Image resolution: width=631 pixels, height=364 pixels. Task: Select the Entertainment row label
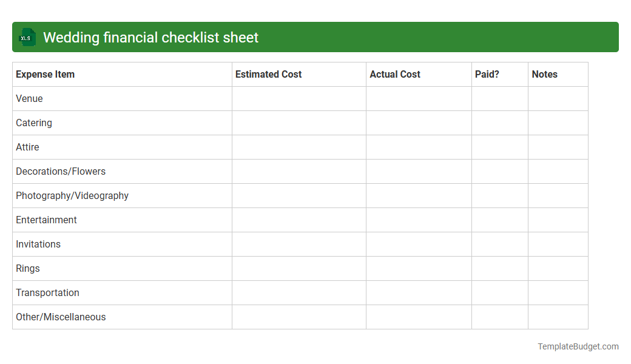(x=46, y=220)
